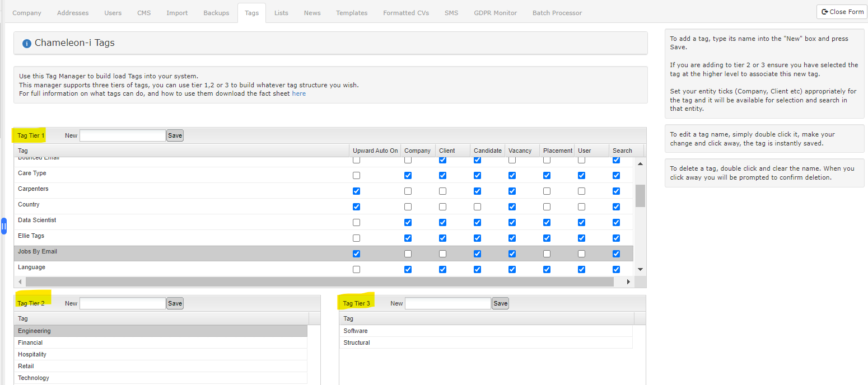Uncheck Placement checkbox for Data Scientist

pyautogui.click(x=547, y=222)
